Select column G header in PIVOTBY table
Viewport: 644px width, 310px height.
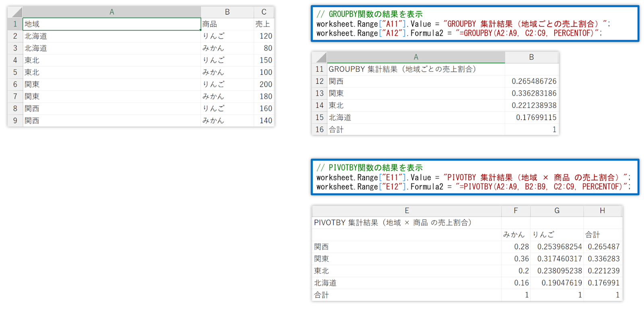[557, 211]
